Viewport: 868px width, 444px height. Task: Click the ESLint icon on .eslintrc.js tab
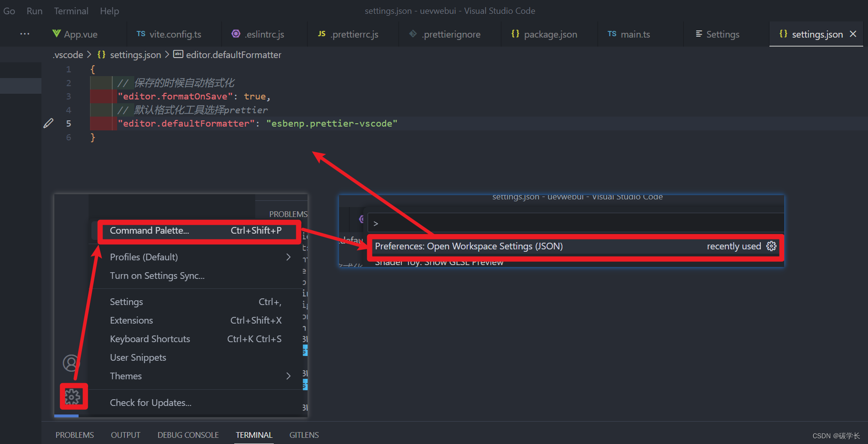click(x=236, y=33)
